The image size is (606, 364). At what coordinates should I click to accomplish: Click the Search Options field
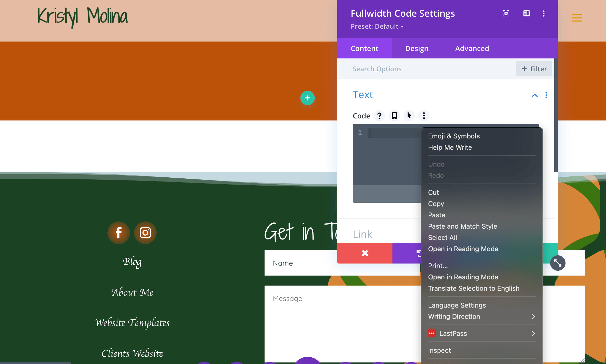[427, 69]
